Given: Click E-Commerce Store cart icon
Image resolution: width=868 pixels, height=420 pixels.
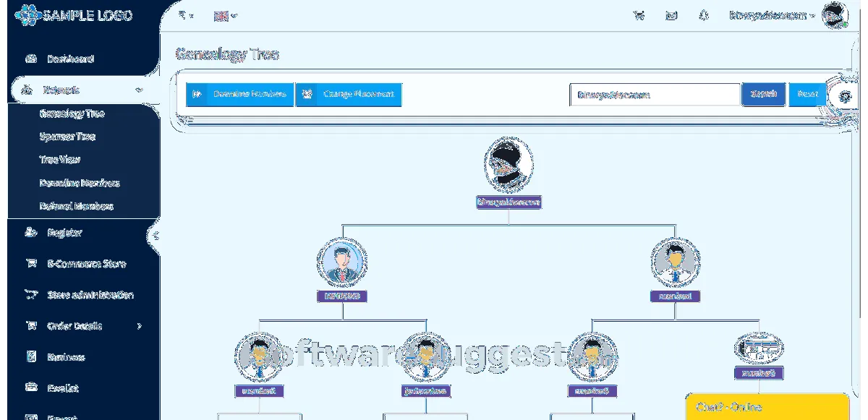Looking at the screenshot, I should [31, 264].
